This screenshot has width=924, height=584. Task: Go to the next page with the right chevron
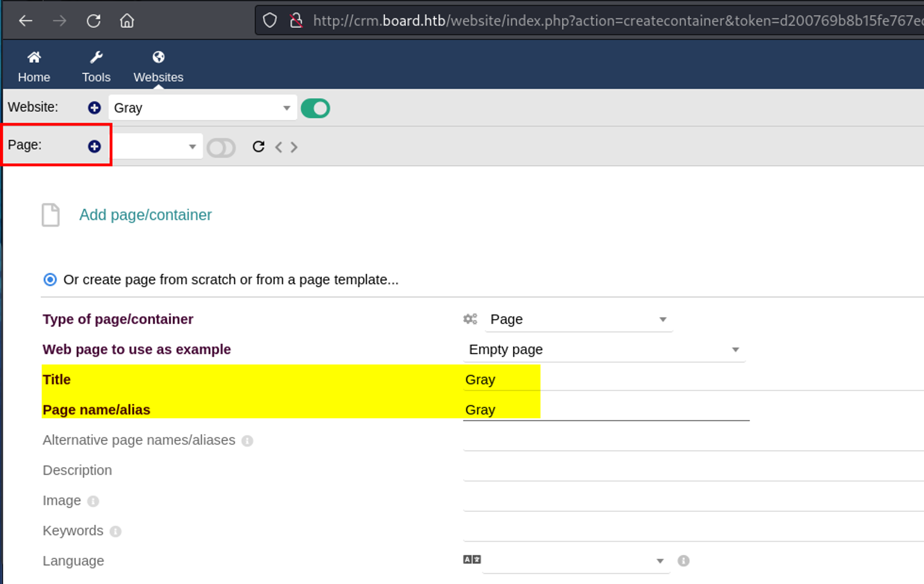click(x=294, y=147)
